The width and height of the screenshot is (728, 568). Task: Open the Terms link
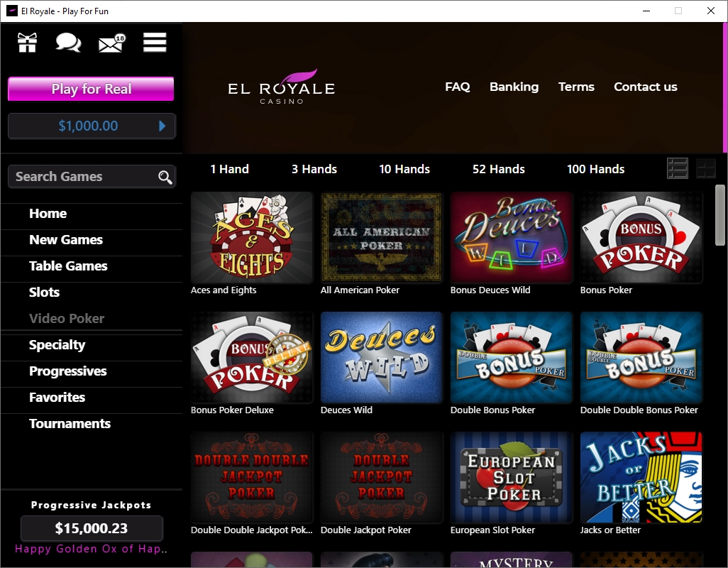576,87
